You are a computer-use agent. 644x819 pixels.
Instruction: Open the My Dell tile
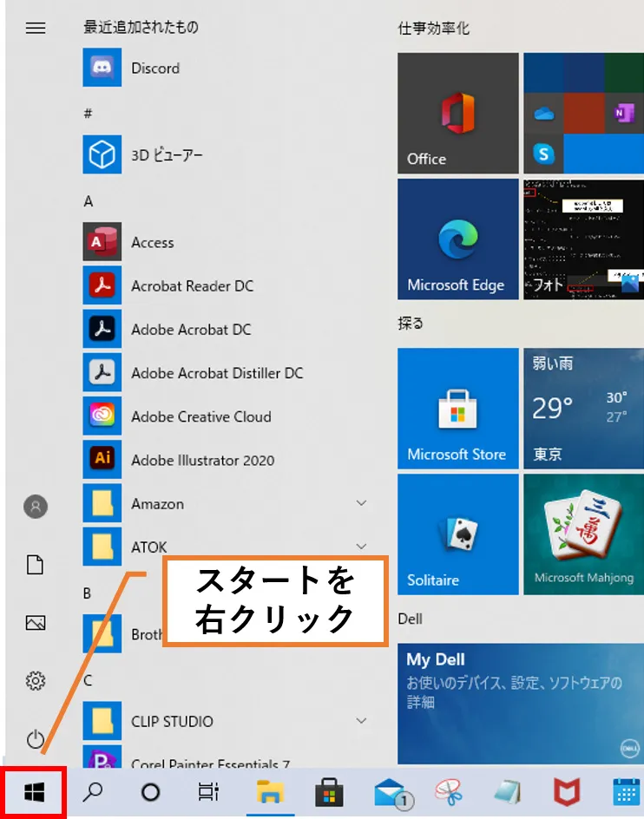(x=521, y=704)
